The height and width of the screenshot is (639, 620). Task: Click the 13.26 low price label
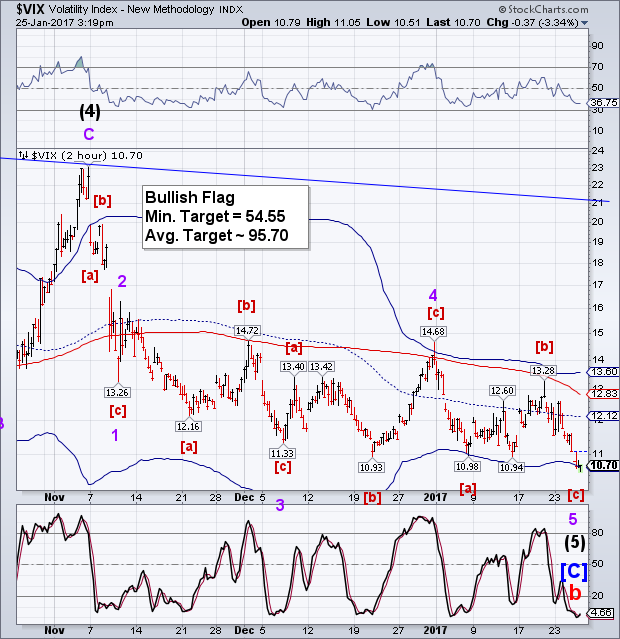(117, 392)
